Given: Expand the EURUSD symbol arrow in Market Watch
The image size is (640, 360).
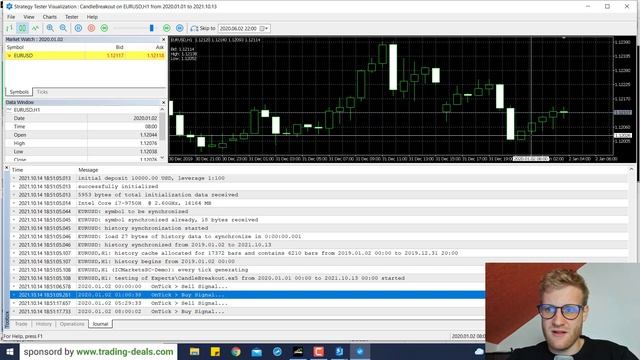Looking at the screenshot, I should (x=9, y=56).
